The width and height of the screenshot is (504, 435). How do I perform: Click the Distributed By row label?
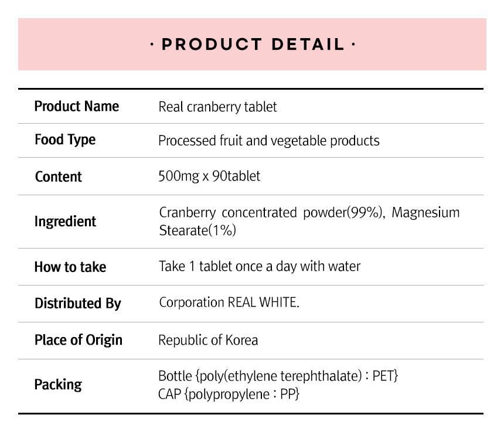77,303
